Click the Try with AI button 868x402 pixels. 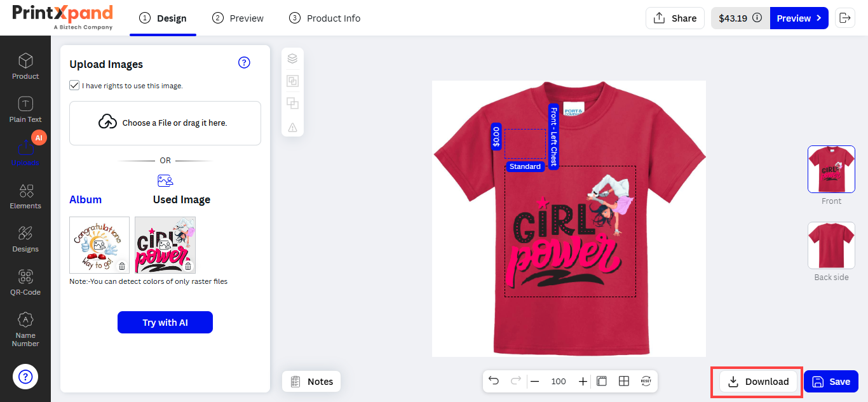tap(165, 323)
